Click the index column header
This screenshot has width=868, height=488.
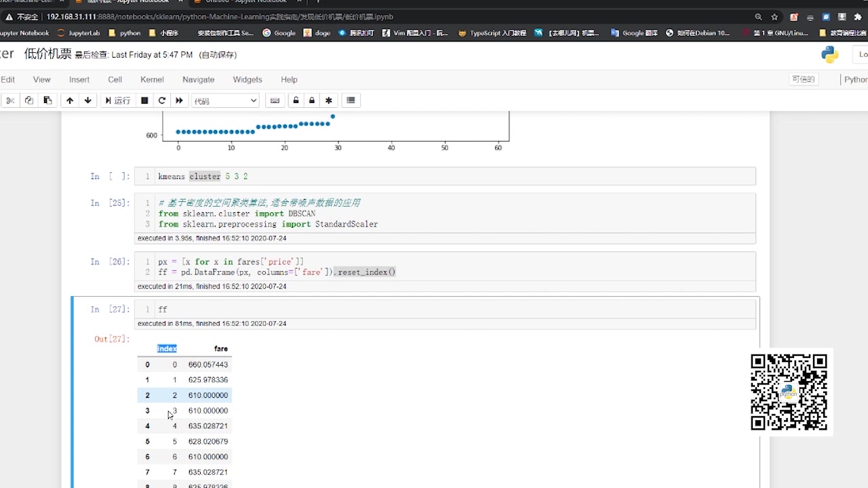pyautogui.click(x=167, y=348)
